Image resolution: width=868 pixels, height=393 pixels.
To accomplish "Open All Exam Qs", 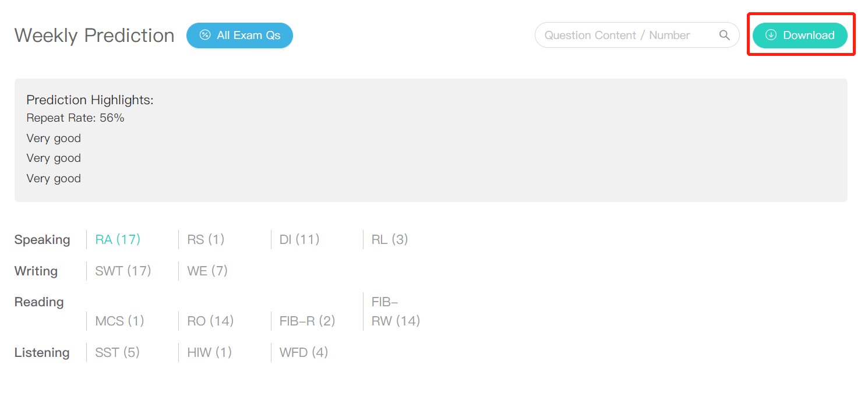I will 239,36.
